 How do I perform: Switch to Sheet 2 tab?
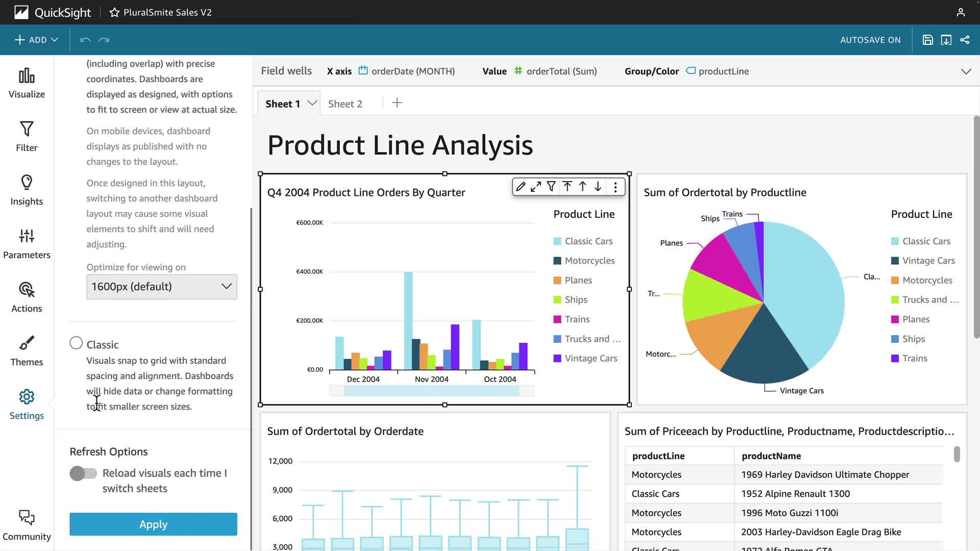coord(345,104)
